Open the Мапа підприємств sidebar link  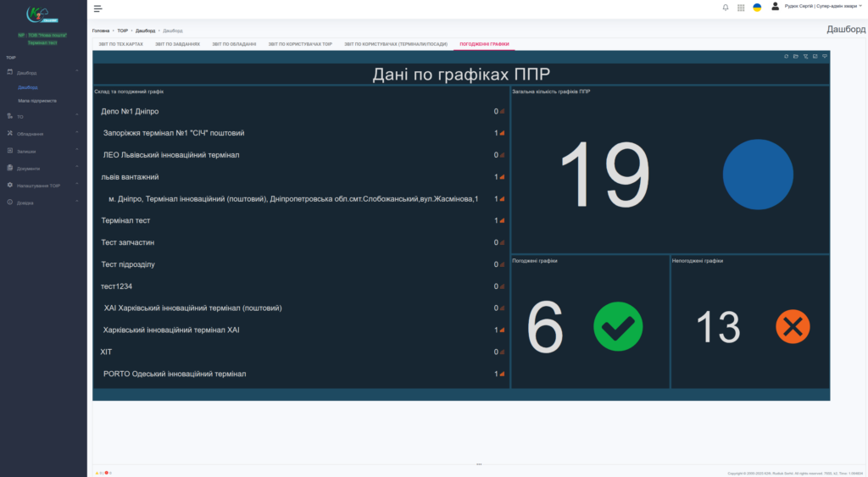pos(37,100)
